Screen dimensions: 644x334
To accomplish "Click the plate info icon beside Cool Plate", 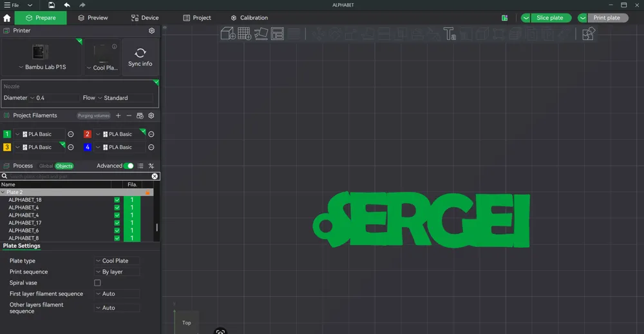I will click(115, 46).
